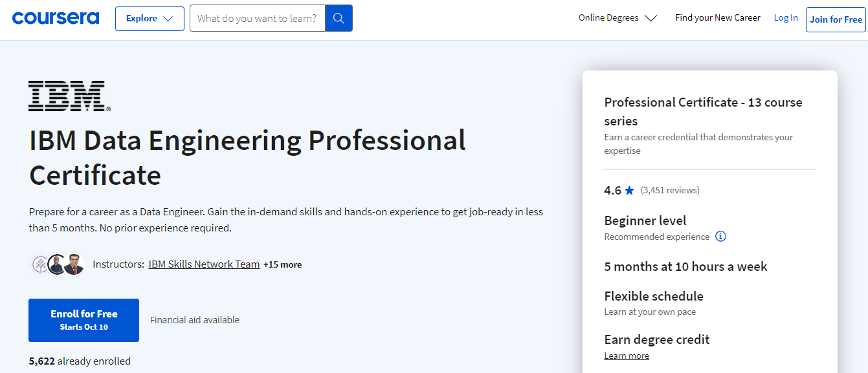
Task: Click the Recommended experience info icon
Action: [720, 237]
